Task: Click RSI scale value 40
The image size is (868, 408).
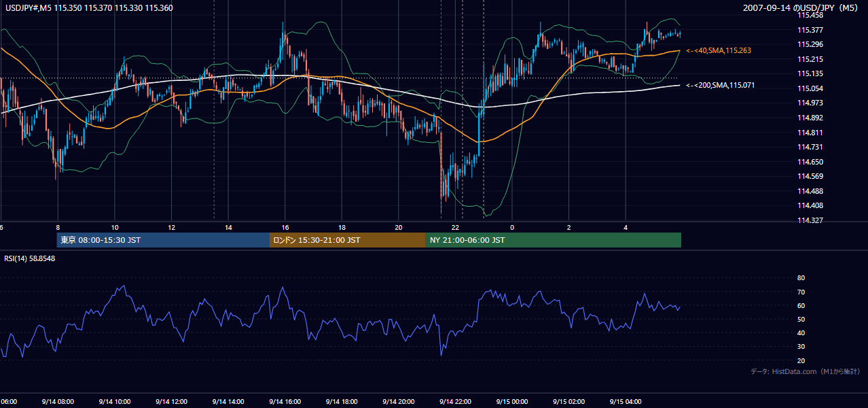Action: 801,333
